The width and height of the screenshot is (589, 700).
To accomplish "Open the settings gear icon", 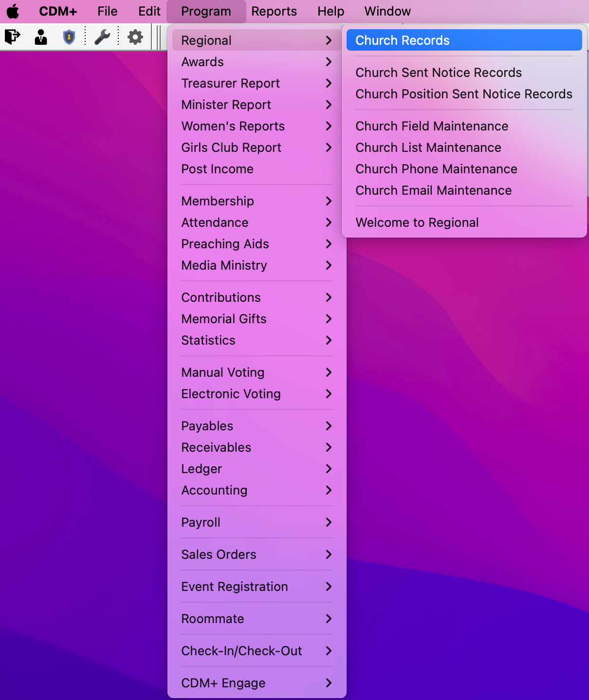I will [x=135, y=37].
